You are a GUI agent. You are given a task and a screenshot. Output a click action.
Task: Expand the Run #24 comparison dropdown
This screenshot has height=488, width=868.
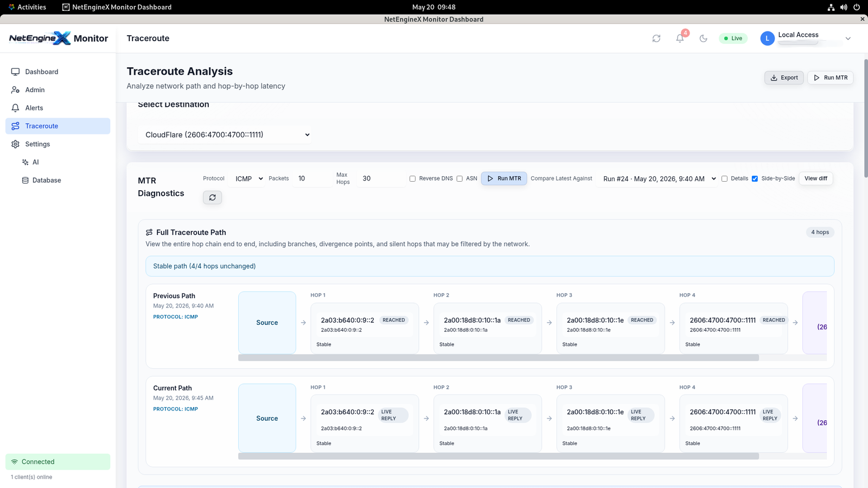pos(658,178)
